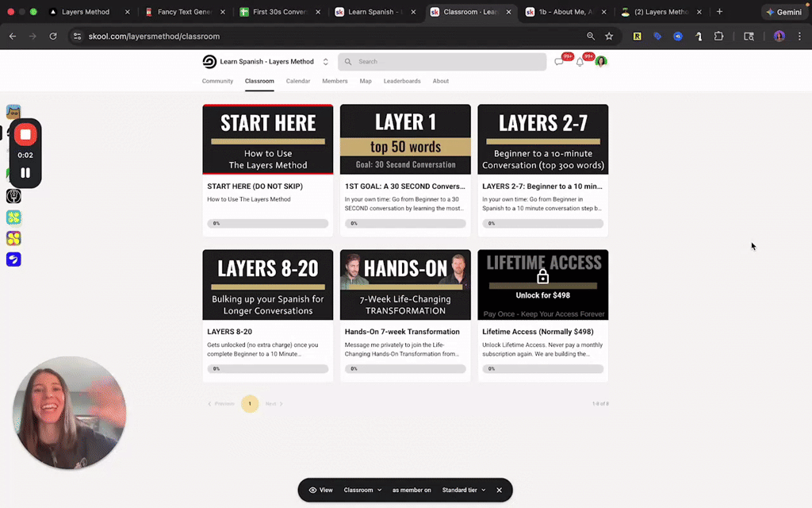Open the Skool notifications bell
This screenshot has width=812, height=508.
tap(580, 61)
